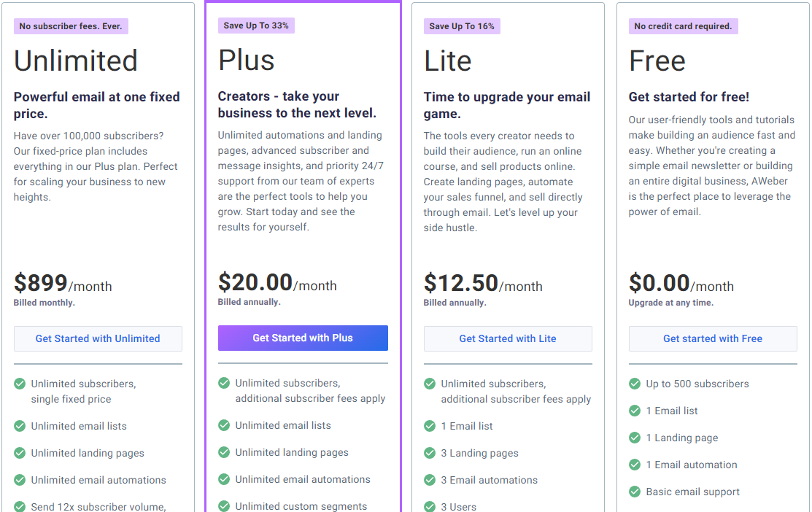Click Get Started with Unlimited button
812x512 pixels.
(98, 338)
